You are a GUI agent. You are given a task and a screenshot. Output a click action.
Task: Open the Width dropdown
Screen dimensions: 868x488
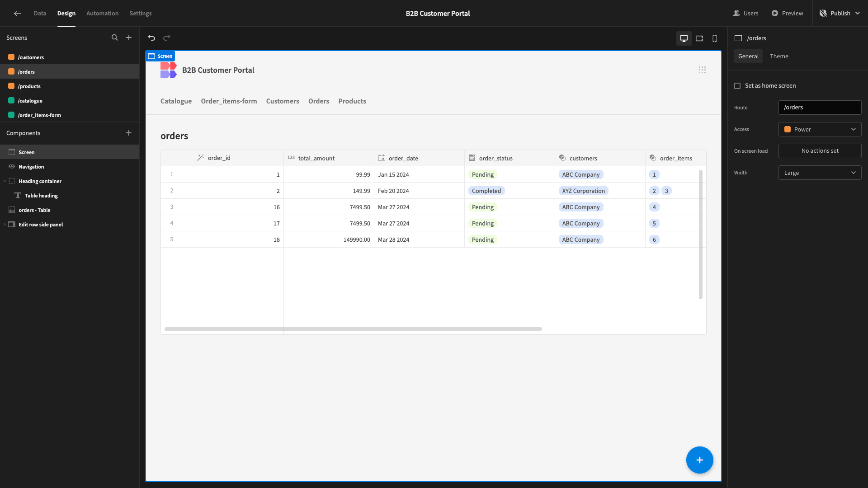tap(820, 173)
